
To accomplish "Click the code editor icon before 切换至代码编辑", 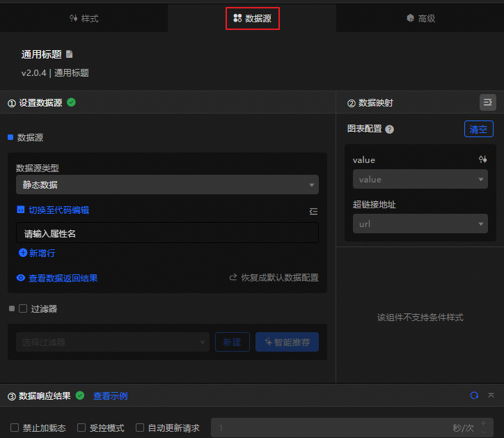I will click(x=21, y=210).
